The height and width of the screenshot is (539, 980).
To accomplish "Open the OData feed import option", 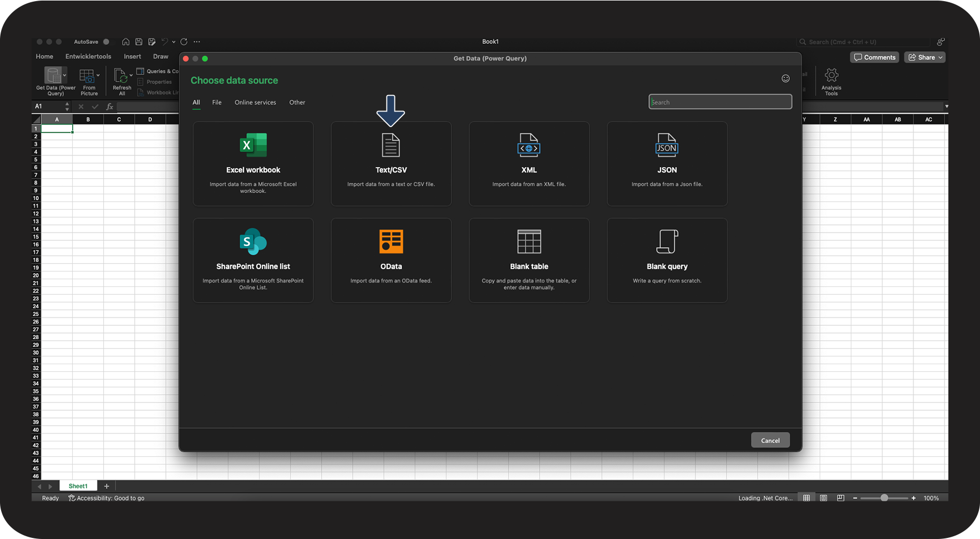I will click(x=391, y=260).
